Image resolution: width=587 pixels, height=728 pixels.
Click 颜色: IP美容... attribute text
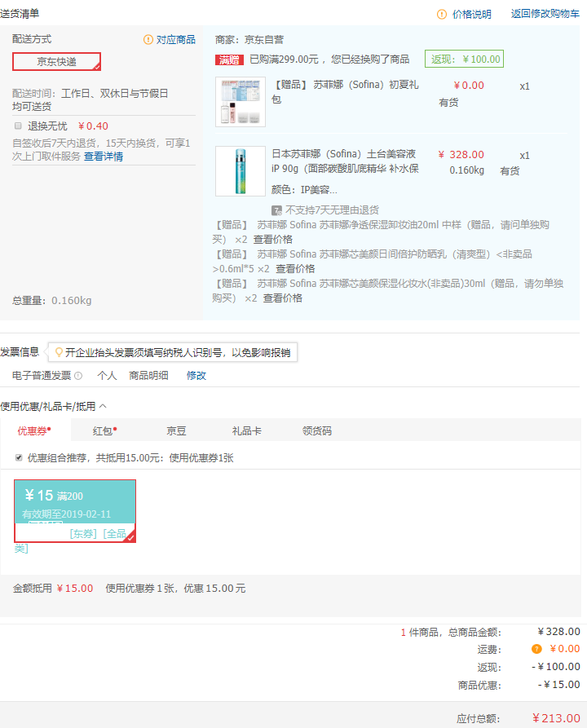(304, 189)
